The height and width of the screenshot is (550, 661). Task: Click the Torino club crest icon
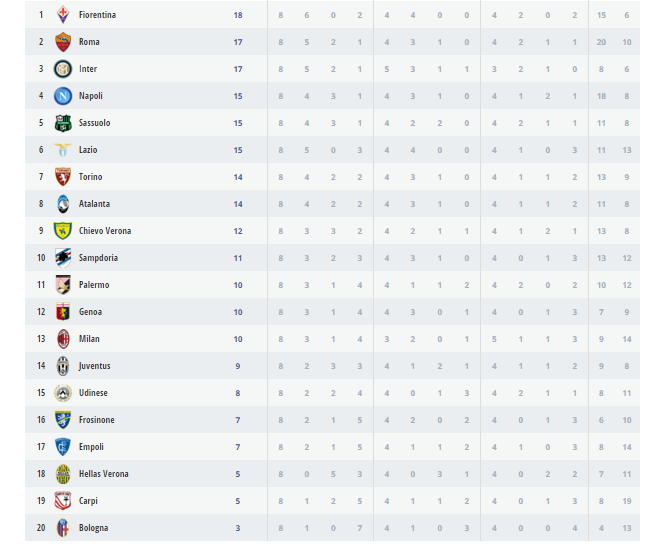pyautogui.click(x=63, y=177)
